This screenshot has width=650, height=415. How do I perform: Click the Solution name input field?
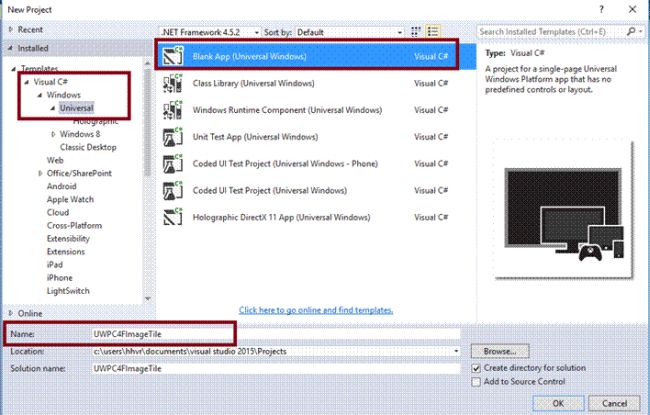click(x=276, y=369)
